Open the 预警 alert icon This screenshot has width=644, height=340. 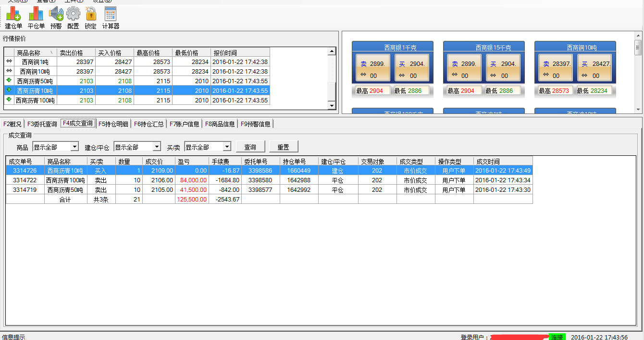tap(56, 18)
